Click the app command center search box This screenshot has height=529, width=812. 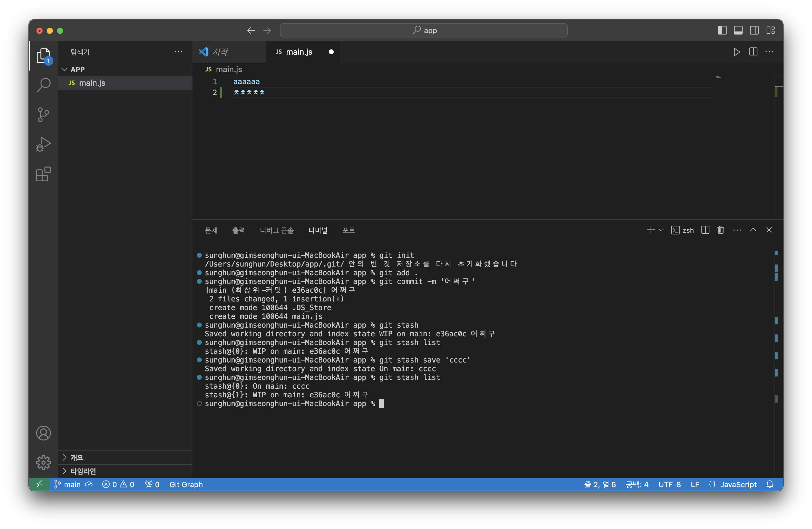click(x=424, y=30)
